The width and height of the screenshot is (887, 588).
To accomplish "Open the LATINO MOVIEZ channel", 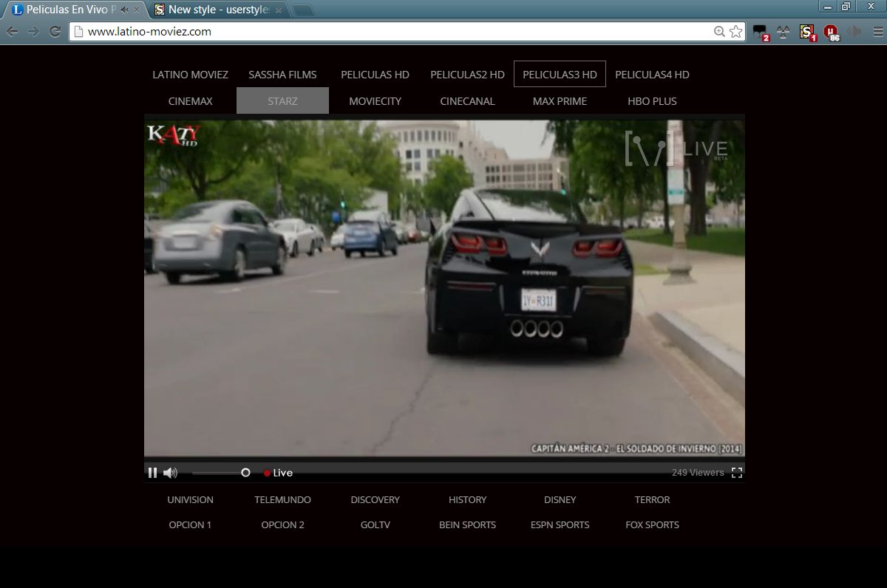I will click(190, 75).
